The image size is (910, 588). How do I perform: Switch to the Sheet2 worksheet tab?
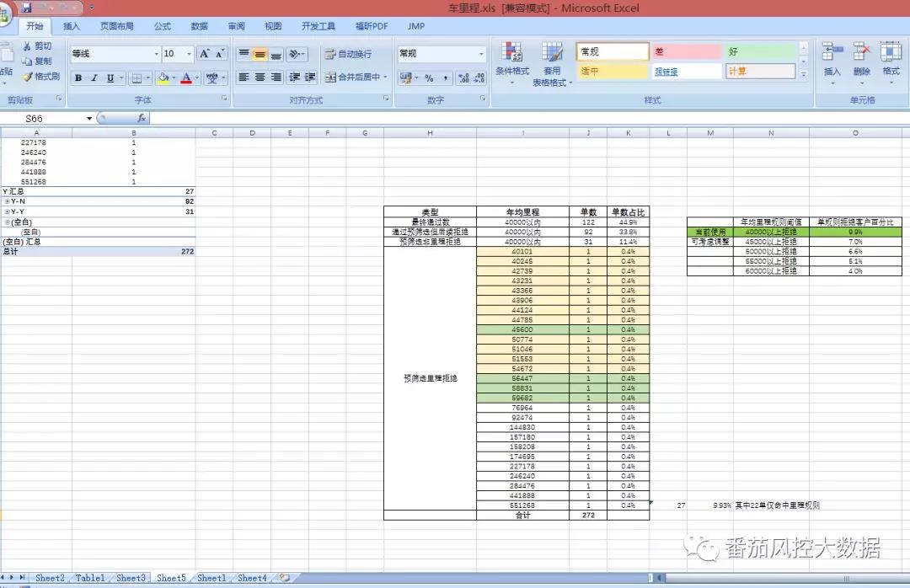tap(50, 578)
